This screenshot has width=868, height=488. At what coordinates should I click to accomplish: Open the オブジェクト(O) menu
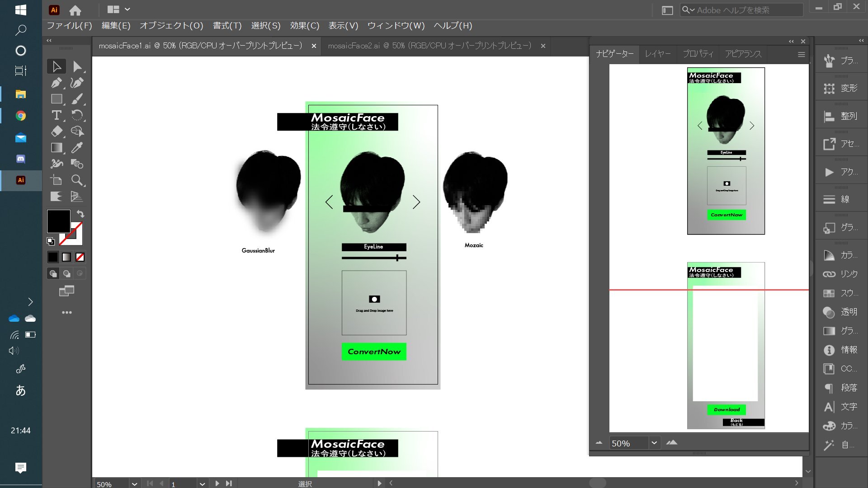pyautogui.click(x=171, y=26)
